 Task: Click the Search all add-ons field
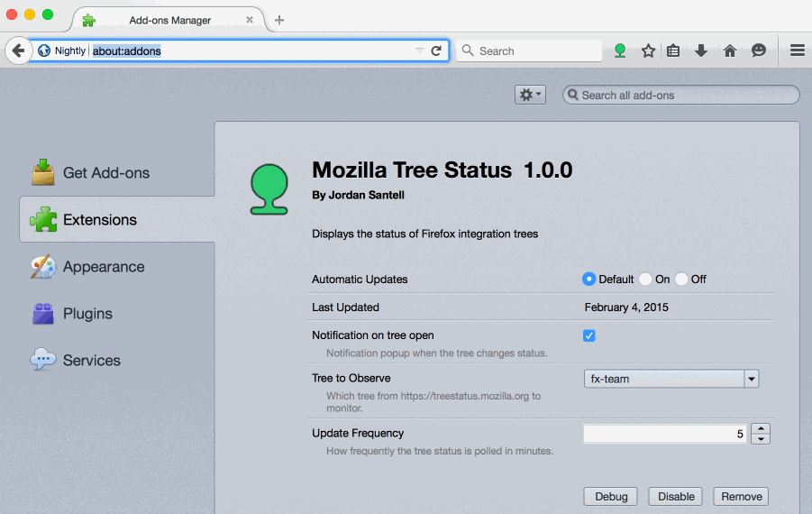[x=681, y=95]
